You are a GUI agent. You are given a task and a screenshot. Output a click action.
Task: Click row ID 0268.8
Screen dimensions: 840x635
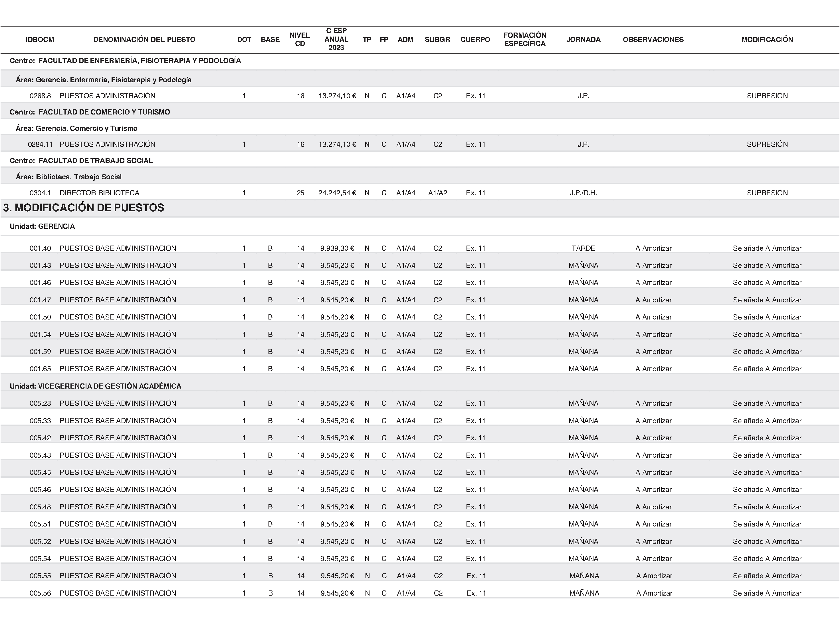[x=40, y=96]
